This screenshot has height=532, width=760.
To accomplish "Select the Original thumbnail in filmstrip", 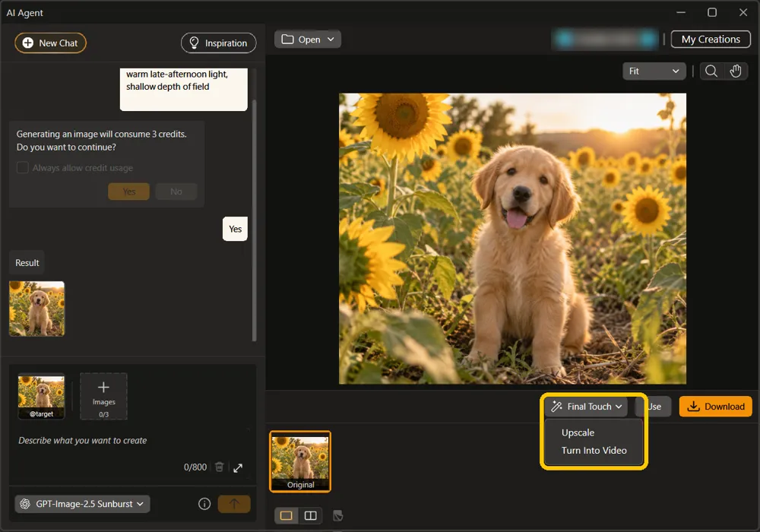I will coord(300,462).
